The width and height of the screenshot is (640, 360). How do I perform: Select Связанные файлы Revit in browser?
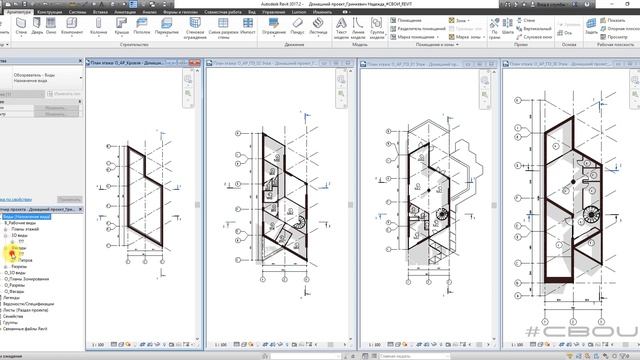pyautogui.click(x=25, y=329)
